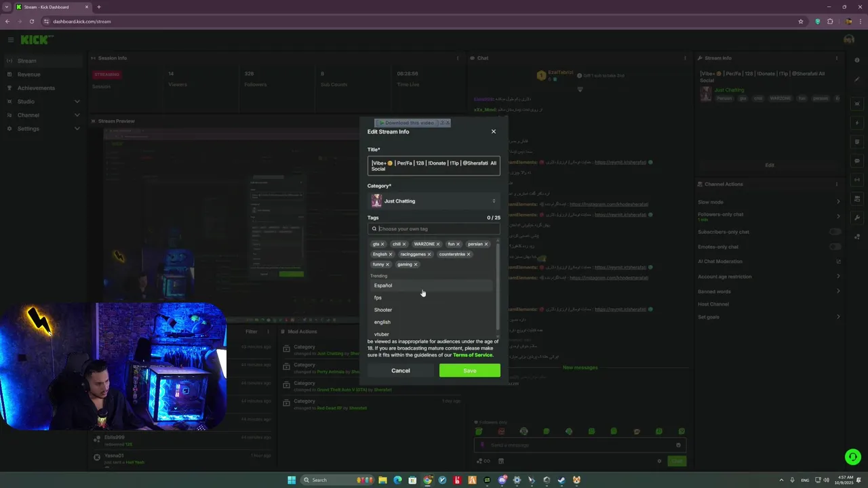
Task: Click into the stream Title text field
Action: 434,166
